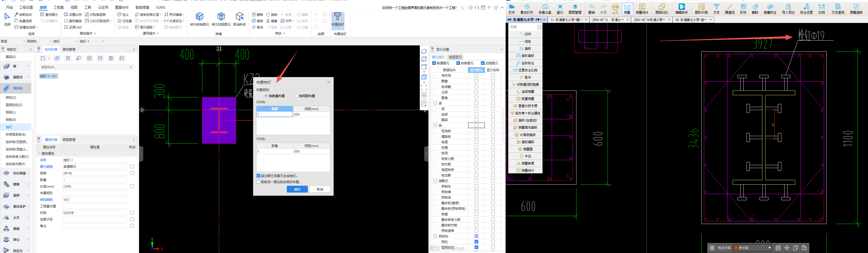
Task: Click 识别楼层表 tool
Action: [95, 15]
